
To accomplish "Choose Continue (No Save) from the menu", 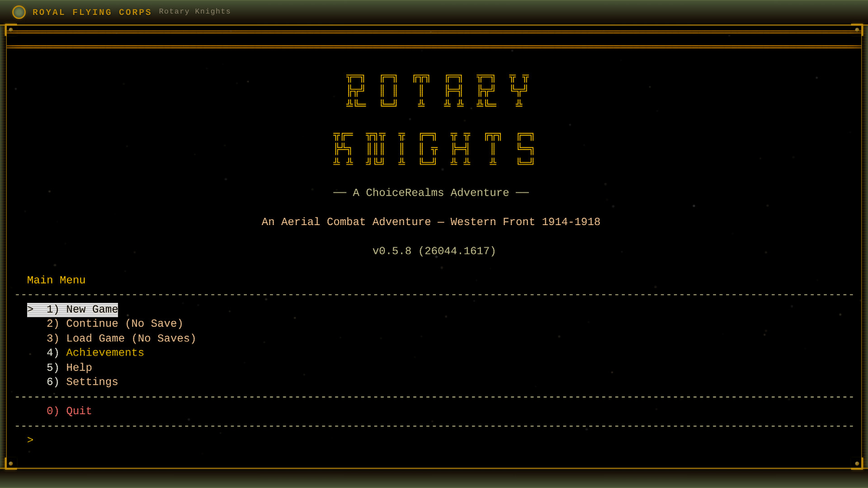I will [x=115, y=324].
